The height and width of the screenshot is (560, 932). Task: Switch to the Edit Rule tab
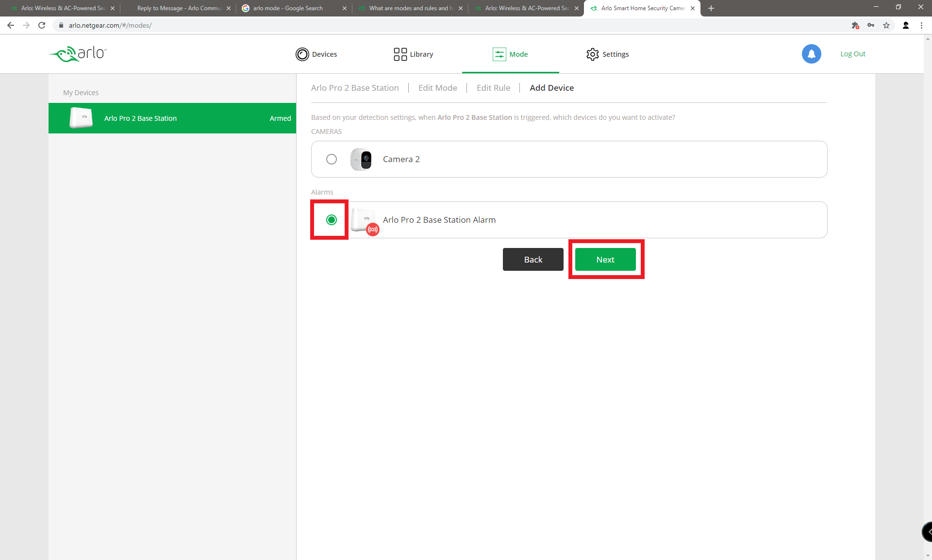click(x=493, y=87)
